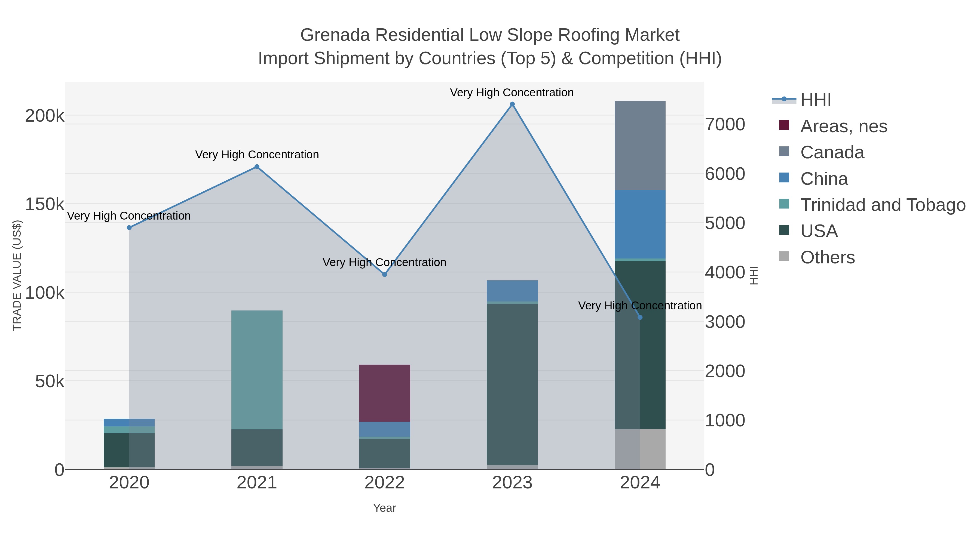
Task: Click the 100k left axis tick
Action: coord(45,293)
